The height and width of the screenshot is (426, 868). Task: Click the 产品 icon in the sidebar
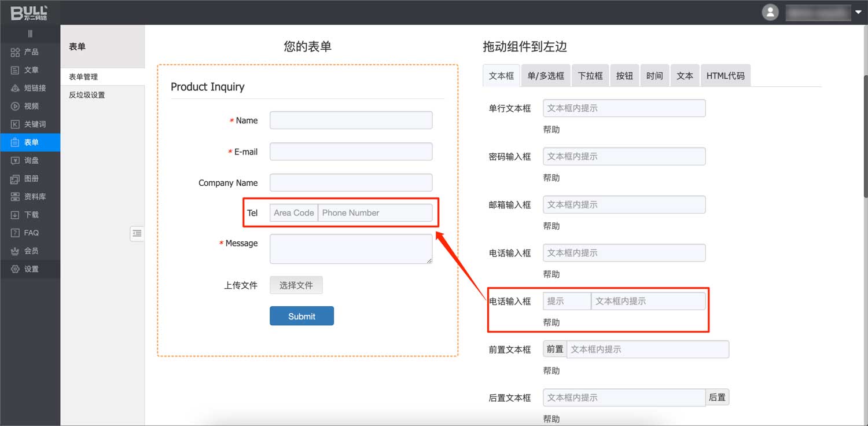16,52
